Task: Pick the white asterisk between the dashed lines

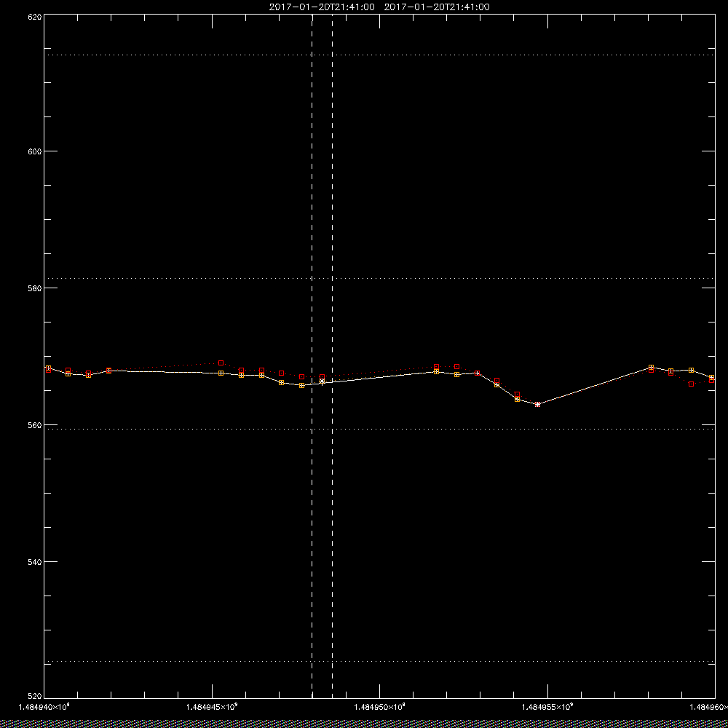Action: point(323,381)
